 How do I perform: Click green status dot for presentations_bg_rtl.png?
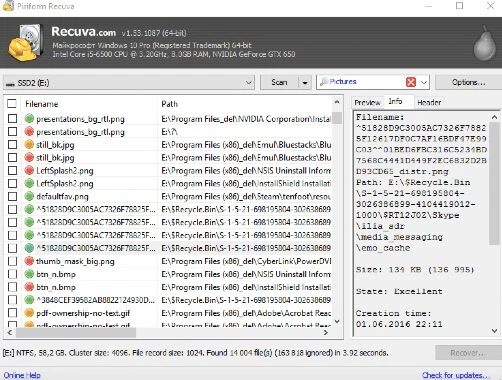[29, 118]
